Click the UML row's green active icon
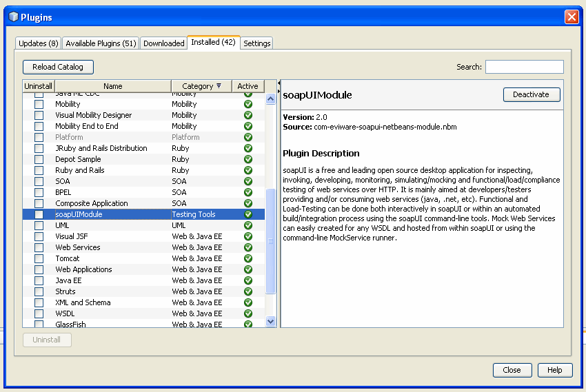This screenshot has width=586, height=392. click(247, 225)
